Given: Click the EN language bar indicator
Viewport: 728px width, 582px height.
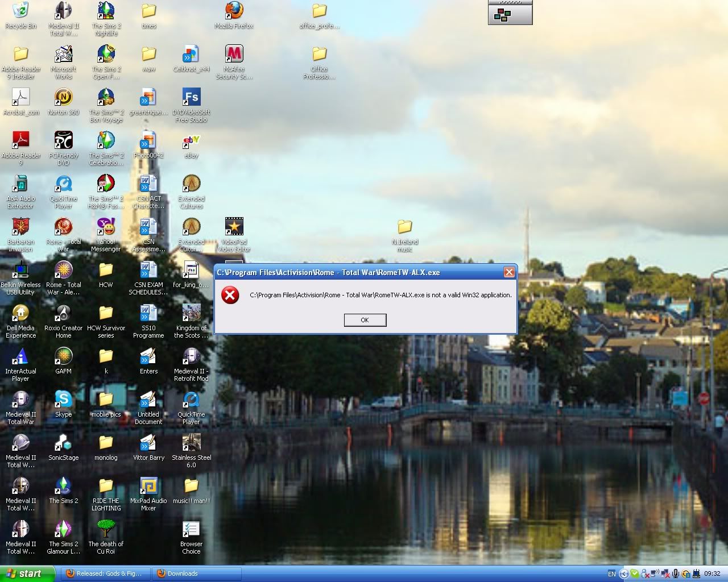Looking at the screenshot, I should coord(611,574).
